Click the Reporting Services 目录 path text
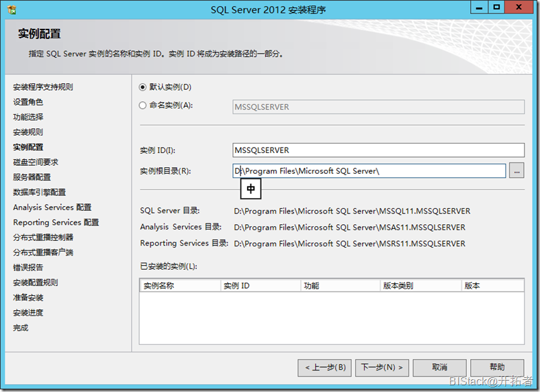This screenshot has width=540, height=392. coord(349,244)
